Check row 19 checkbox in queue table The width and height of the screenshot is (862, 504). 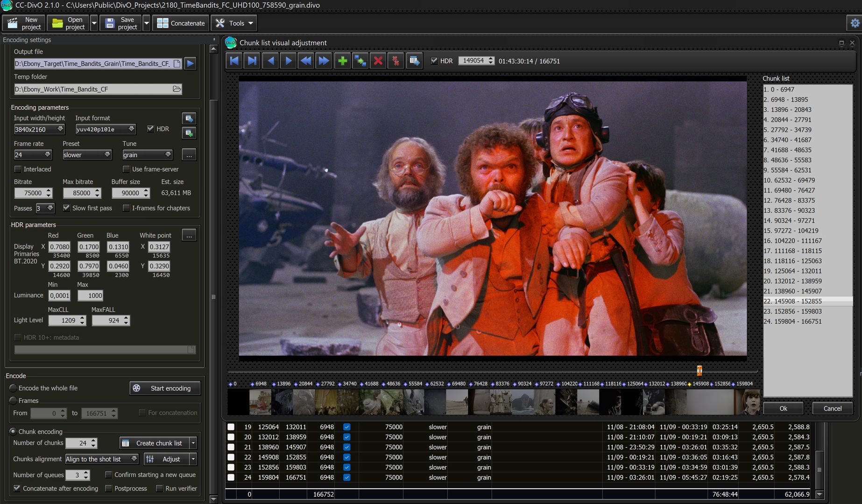tap(231, 427)
